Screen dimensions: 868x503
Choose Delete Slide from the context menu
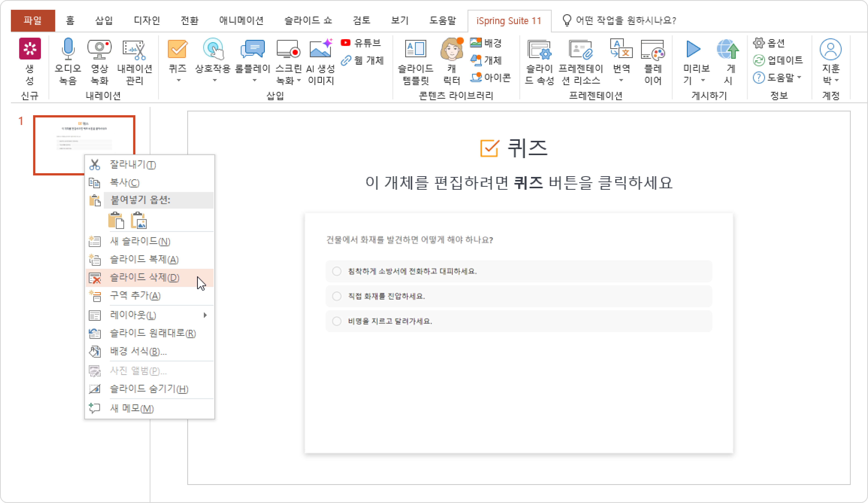[x=145, y=277]
